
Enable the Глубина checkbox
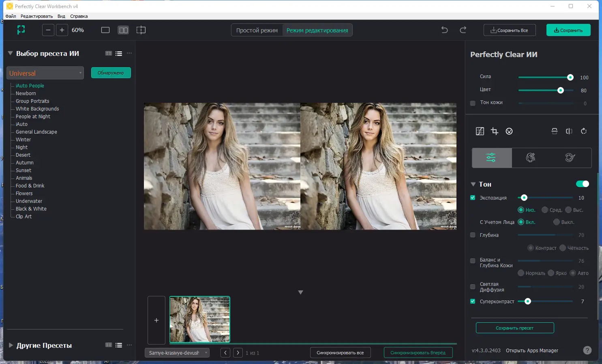[x=473, y=235]
